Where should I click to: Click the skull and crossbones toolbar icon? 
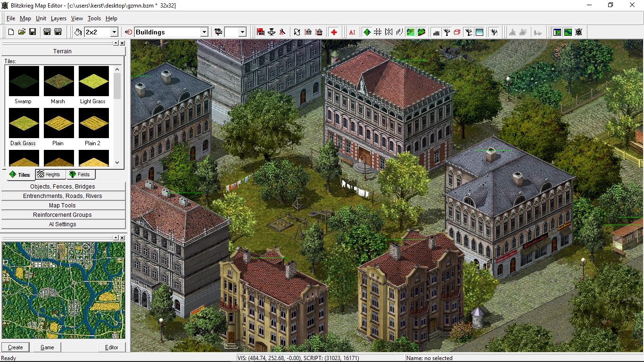coord(578,32)
